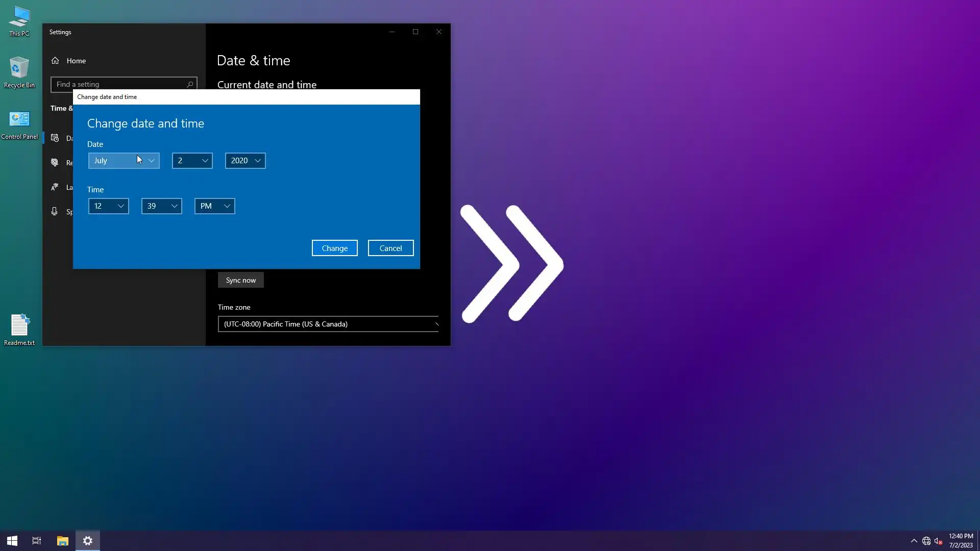Open the taskbar clock and date
Image resolution: width=980 pixels, height=551 pixels.
(961, 541)
